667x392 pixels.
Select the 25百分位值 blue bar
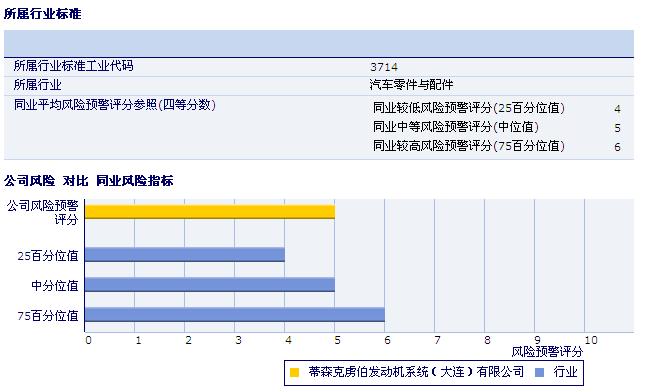(185, 255)
